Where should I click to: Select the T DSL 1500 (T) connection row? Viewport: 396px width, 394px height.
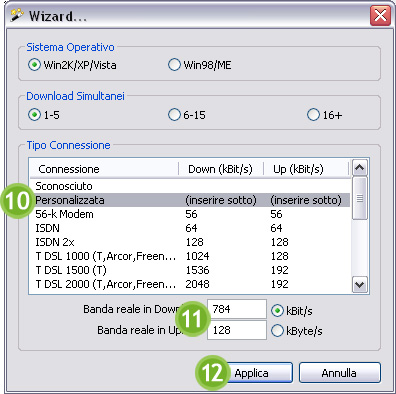(190, 270)
